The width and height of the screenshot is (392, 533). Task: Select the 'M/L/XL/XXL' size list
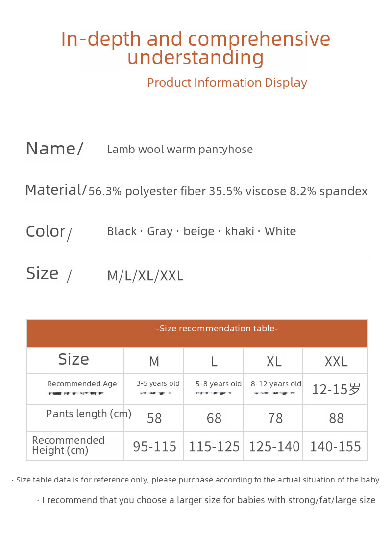click(146, 276)
